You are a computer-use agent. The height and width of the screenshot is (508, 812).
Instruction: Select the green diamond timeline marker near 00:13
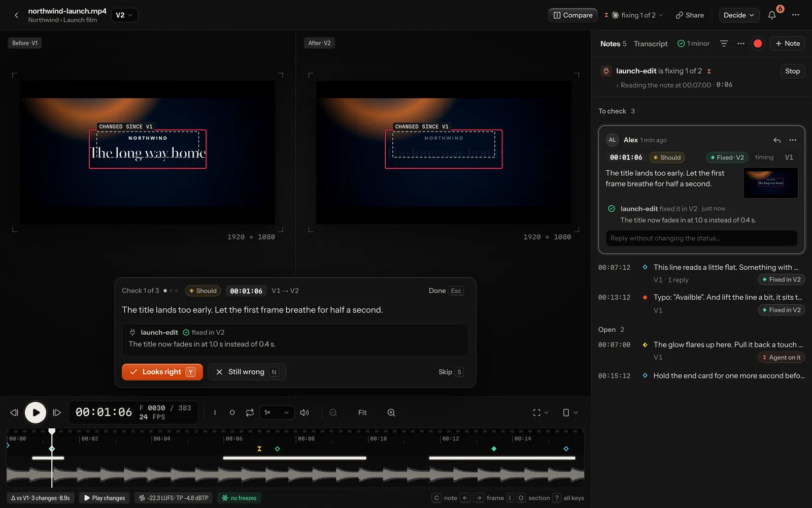click(494, 449)
